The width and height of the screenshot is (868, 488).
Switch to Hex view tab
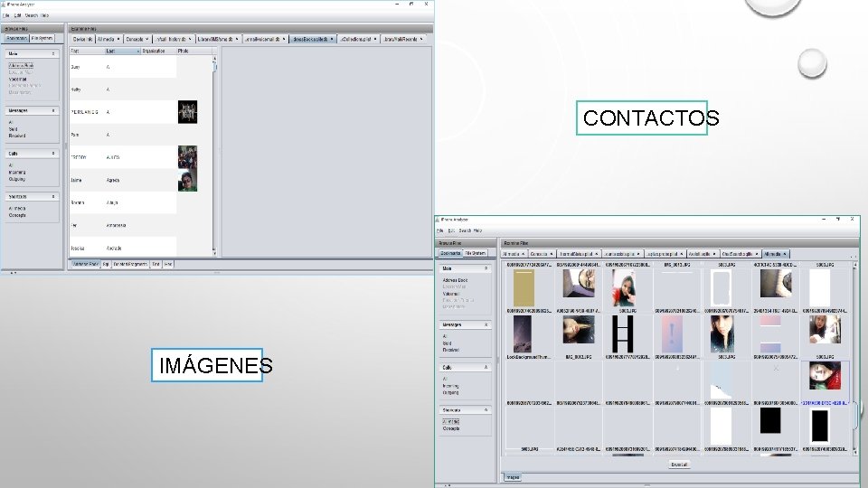[168, 265]
